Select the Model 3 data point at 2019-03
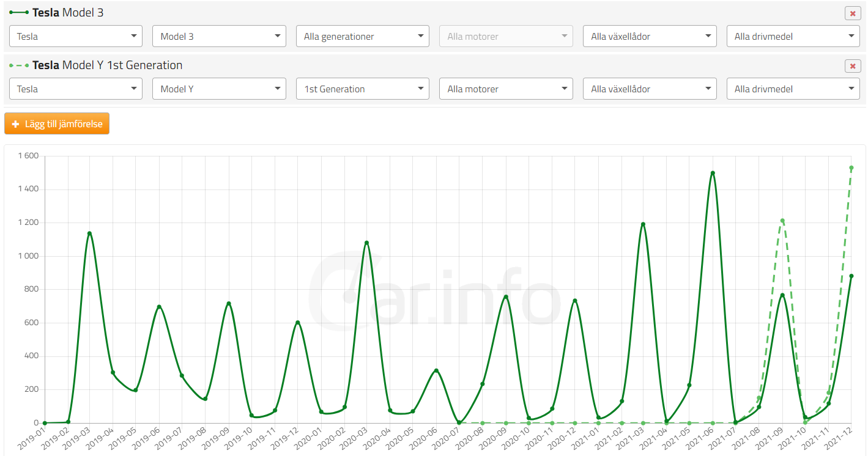 tap(89, 233)
